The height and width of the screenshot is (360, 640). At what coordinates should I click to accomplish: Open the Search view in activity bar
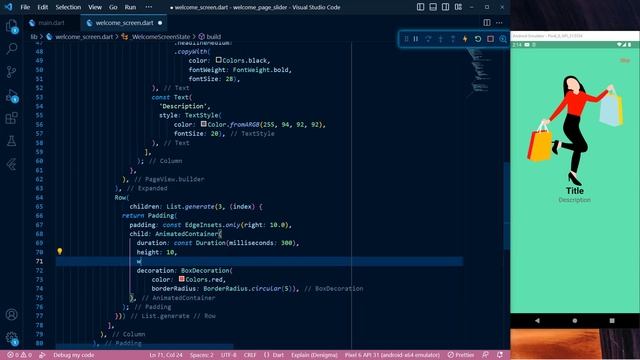click(x=11, y=49)
